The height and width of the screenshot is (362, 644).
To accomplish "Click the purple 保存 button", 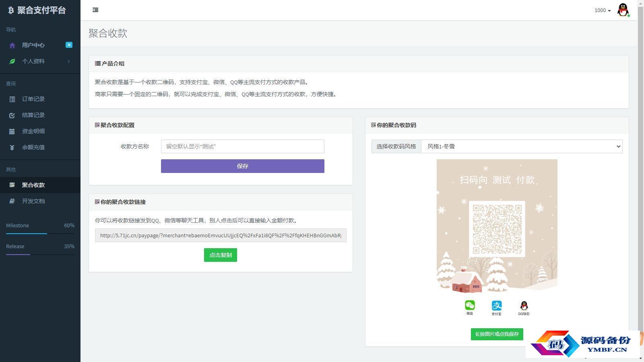I will 243,166.
